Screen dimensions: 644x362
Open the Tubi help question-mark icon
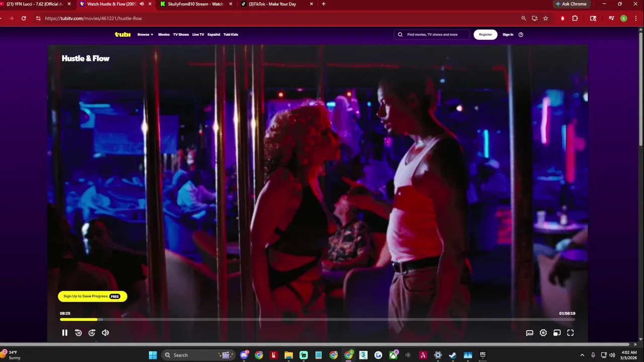click(521, 35)
